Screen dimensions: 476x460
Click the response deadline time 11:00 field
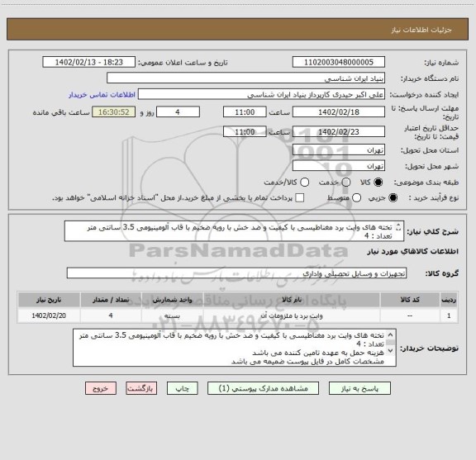pyautogui.click(x=245, y=112)
